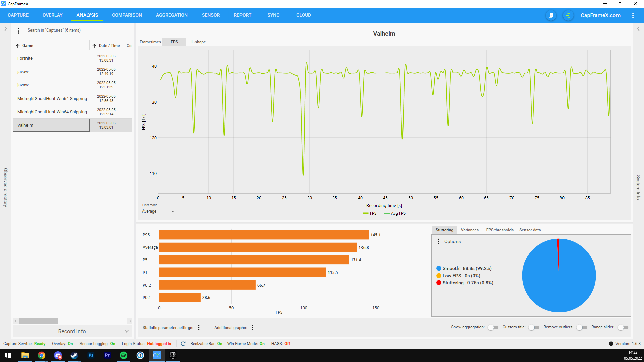Click the login icon next to CapFrameX.com

[x=568, y=15]
